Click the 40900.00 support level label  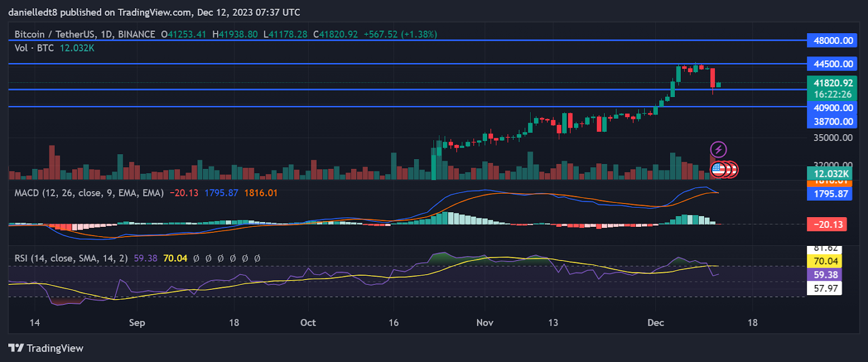point(833,108)
